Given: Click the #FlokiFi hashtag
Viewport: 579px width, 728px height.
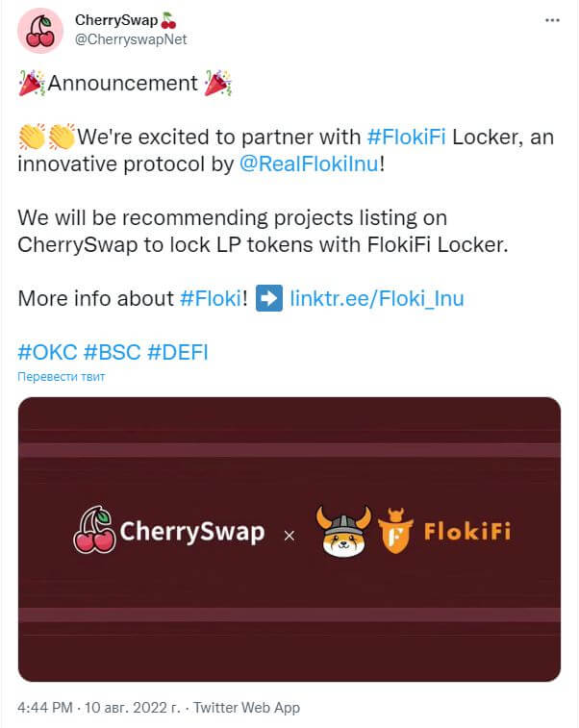Looking at the screenshot, I should [406, 137].
